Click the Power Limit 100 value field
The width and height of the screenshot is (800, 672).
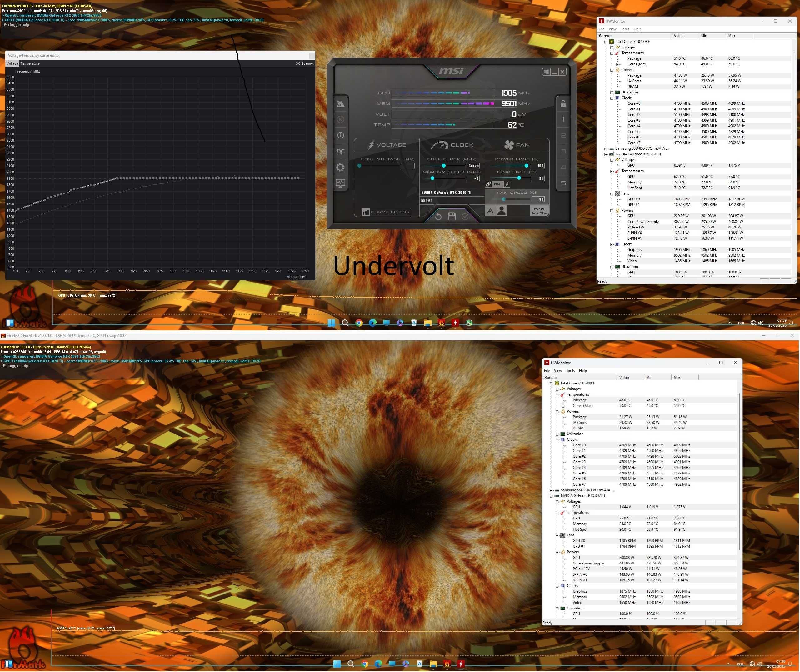[x=538, y=166]
